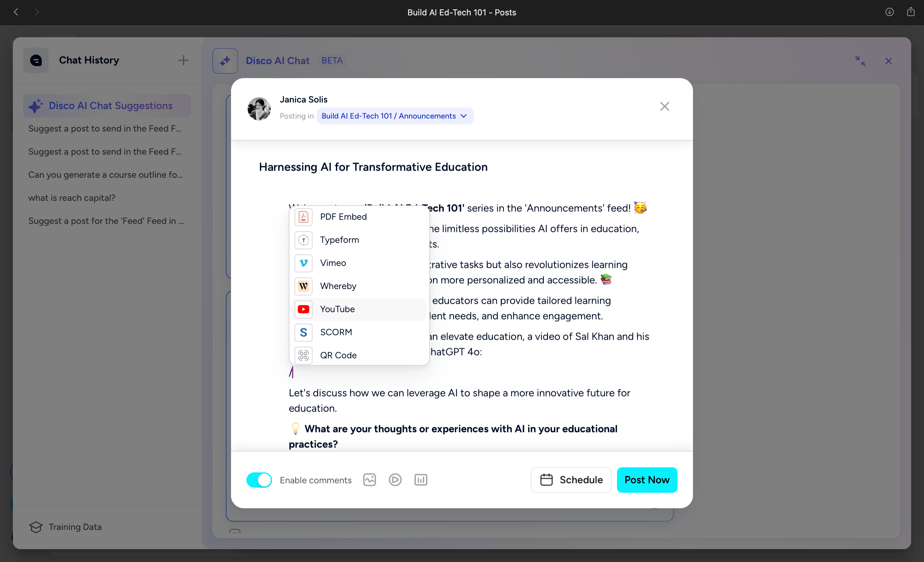Click the QR Code icon
This screenshot has height=562, width=924.
click(304, 355)
